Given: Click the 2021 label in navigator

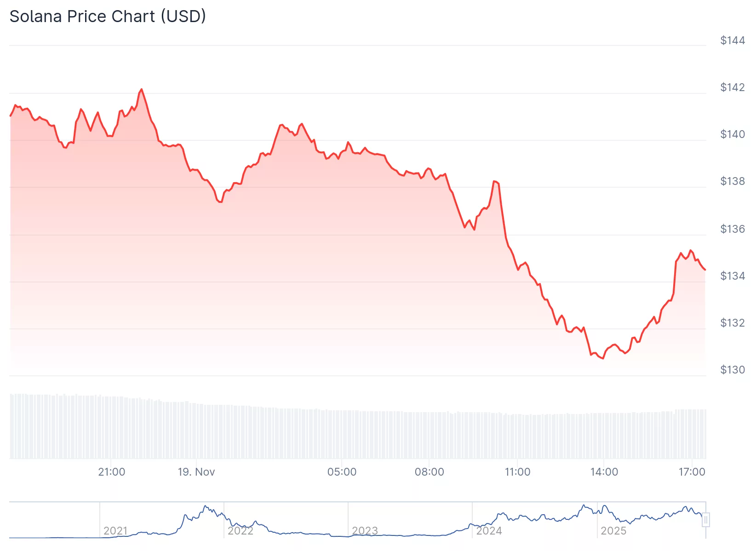Looking at the screenshot, I should pyautogui.click(x=115, y=531).
